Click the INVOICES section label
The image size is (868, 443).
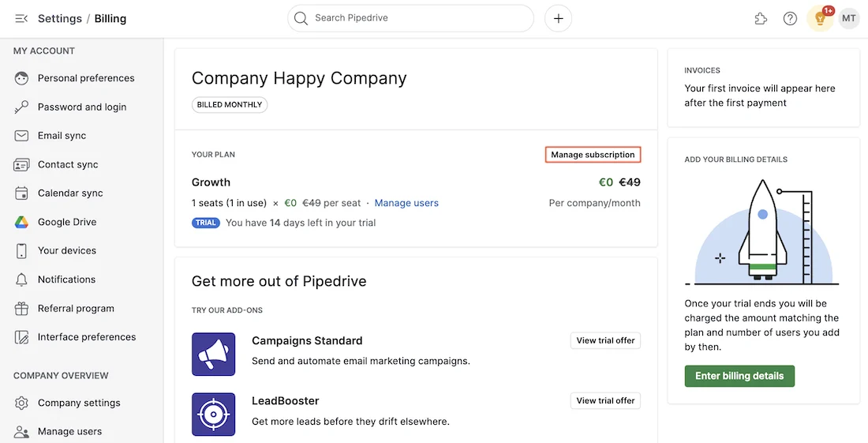point(702,70)
